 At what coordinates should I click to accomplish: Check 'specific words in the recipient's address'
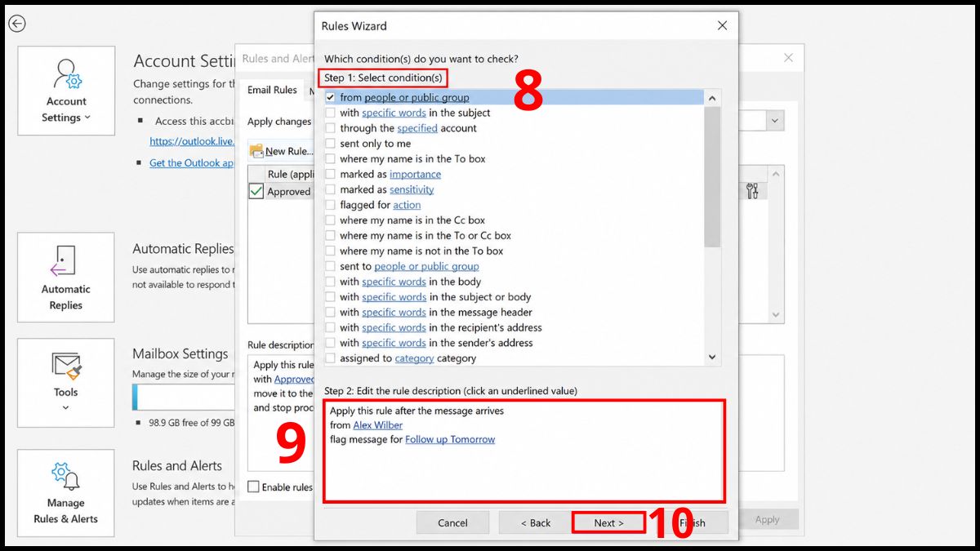pos(330,327)
